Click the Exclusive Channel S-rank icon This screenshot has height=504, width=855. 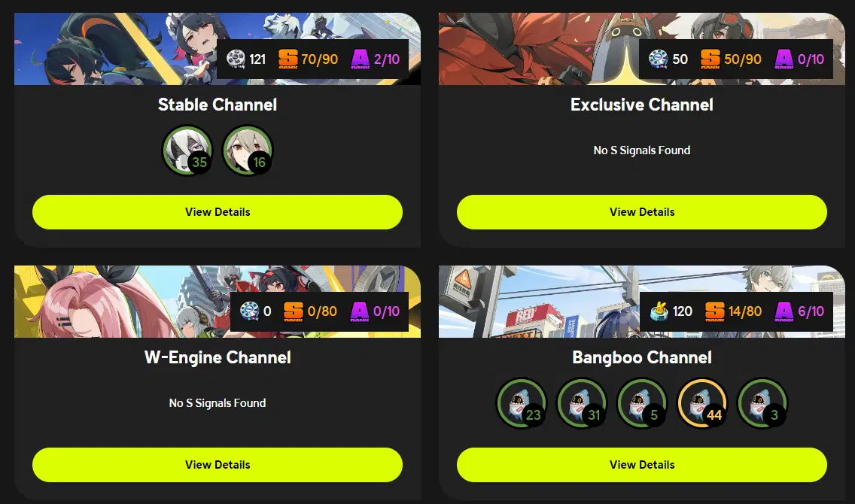pyautogui.click(x=710, y=59)
